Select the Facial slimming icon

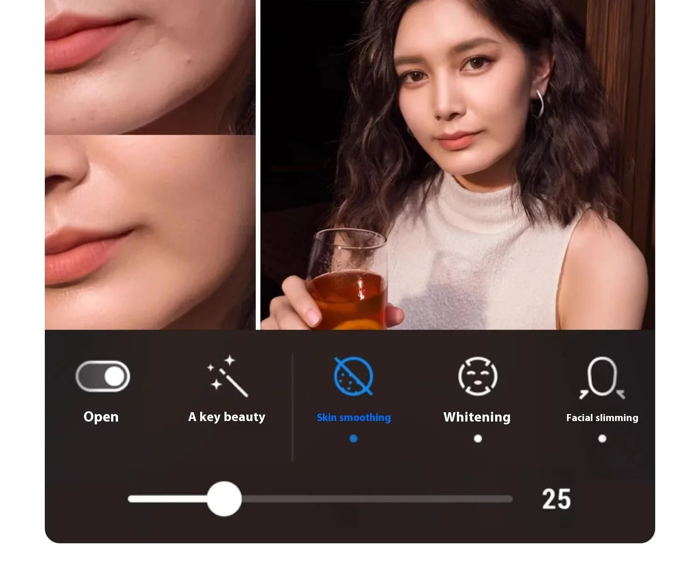click(602, 377)
